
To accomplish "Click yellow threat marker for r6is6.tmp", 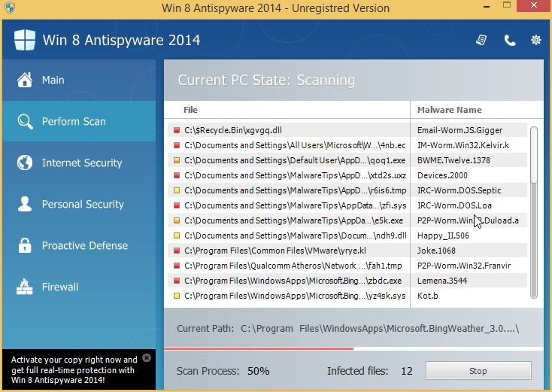I will (x=177, y=190).
